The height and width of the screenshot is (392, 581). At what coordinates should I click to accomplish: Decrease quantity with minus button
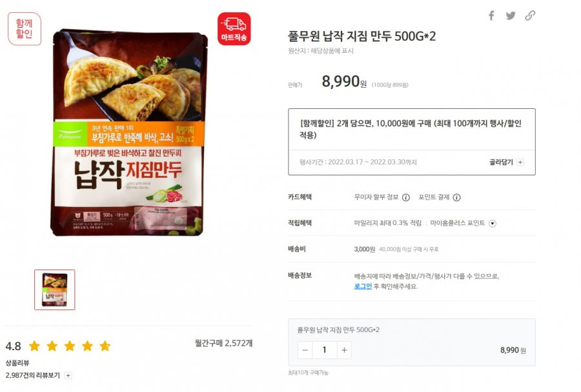[305, 350]
